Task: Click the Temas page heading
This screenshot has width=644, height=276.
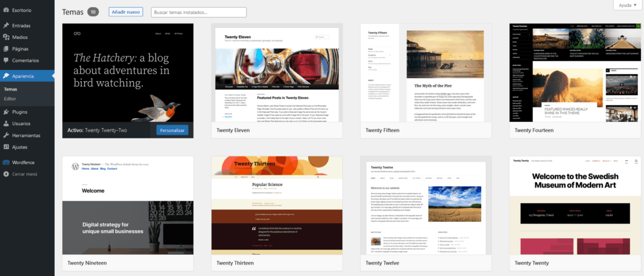Action: (x=73, y=12)
